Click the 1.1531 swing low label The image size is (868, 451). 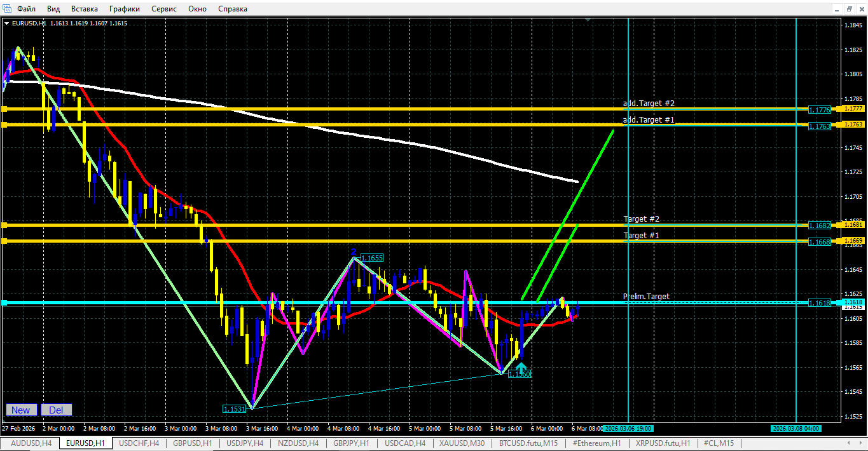pos(234,408)
